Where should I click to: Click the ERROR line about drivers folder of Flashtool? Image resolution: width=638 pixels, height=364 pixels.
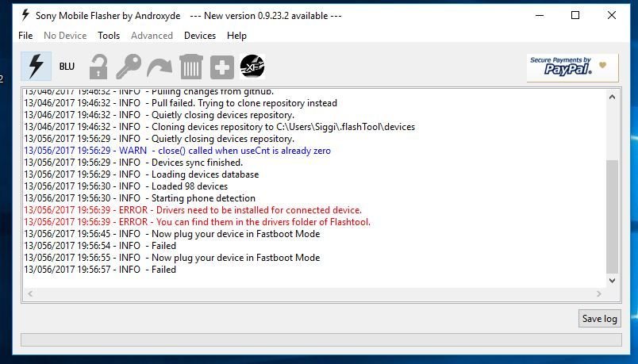click(x=197, y=222)
